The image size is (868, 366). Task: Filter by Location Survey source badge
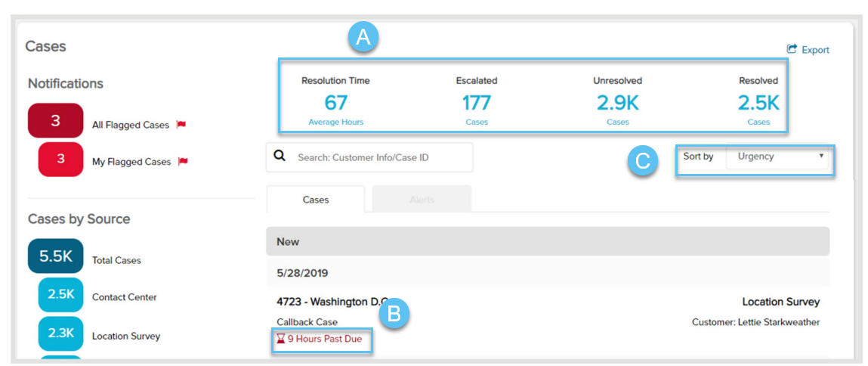point(60,332)
